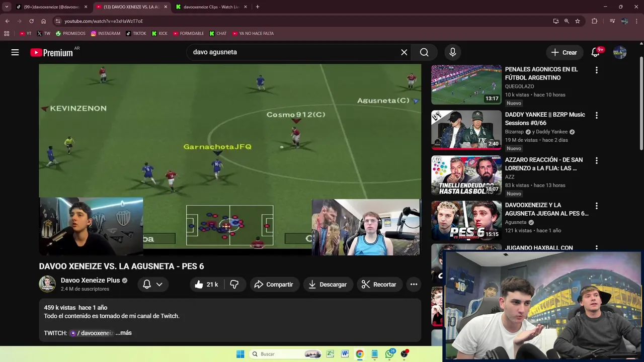Like the video with 21 k thumbs up

tap(206, 285)
